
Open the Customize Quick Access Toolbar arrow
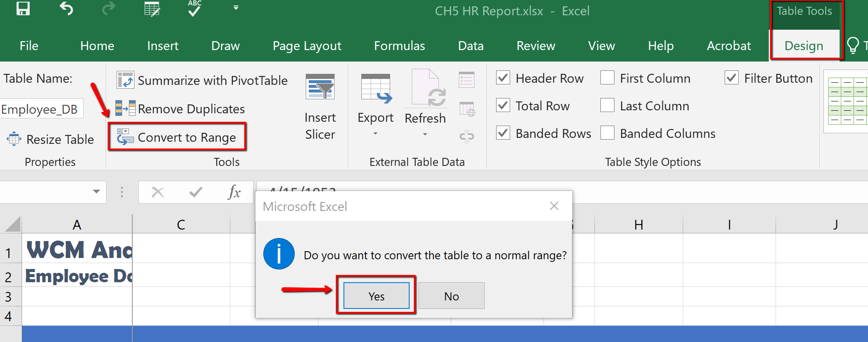tap(236, 8)
